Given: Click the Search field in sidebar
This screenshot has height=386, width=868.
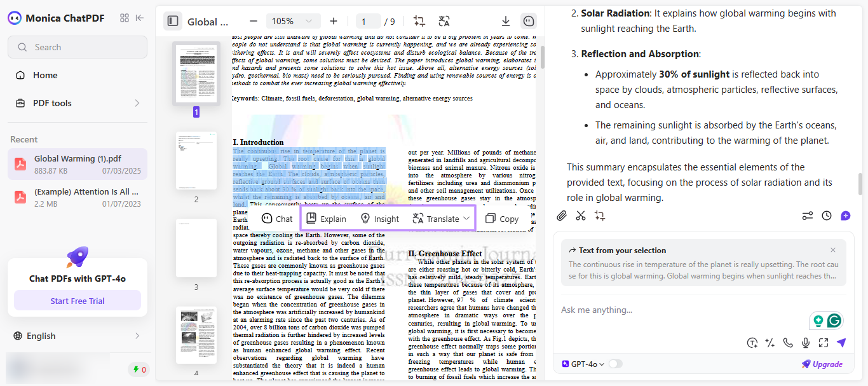Looking at the screenshot, I should pyautogui.click(x=78, y=47).
